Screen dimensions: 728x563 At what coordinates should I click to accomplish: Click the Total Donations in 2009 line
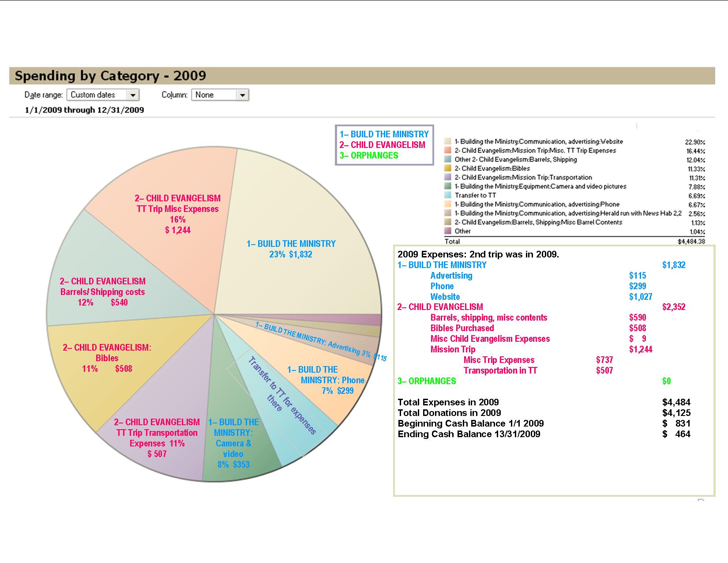(544, 413)
